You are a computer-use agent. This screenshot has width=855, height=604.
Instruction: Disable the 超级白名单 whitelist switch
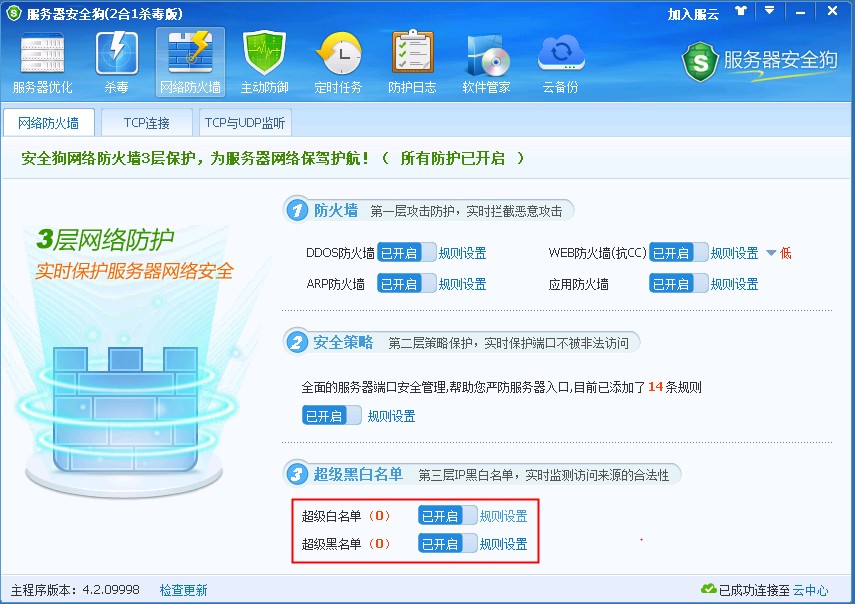tap(447, 516)
